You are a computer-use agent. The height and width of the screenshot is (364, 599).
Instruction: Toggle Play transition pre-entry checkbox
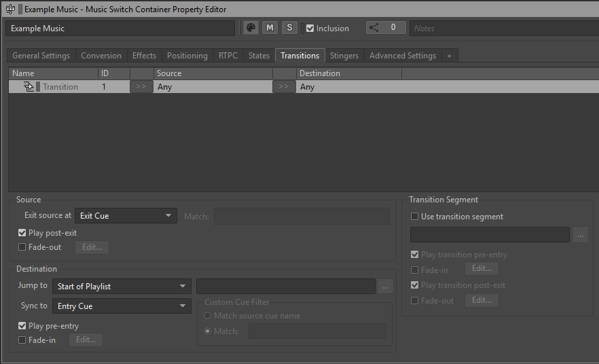click(x=414, y=255)
